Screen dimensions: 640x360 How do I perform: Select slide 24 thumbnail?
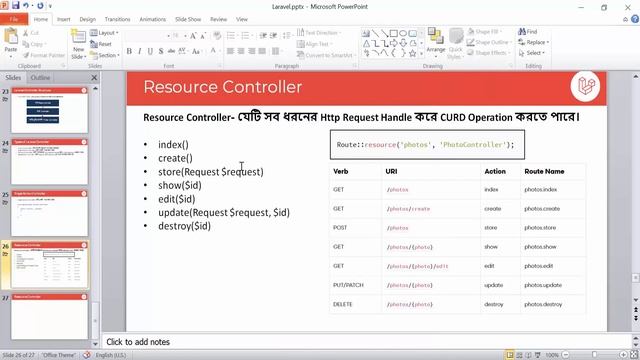(49, 162)
